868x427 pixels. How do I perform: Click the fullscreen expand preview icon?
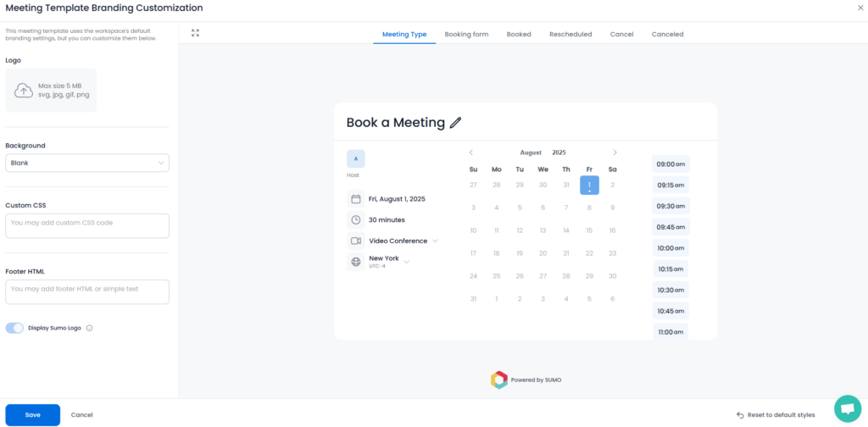pos(195,33)
